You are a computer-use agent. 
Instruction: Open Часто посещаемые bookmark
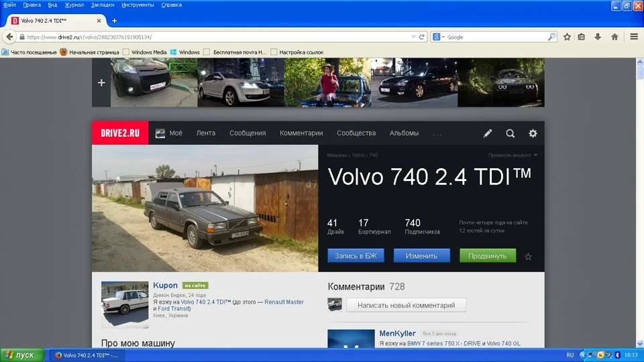point(30,52)
